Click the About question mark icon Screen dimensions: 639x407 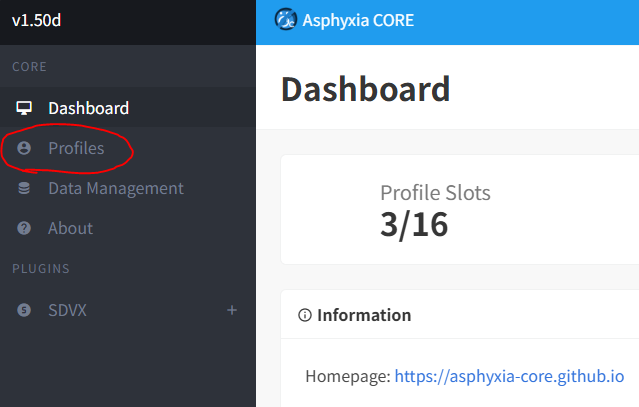[24, 228]
